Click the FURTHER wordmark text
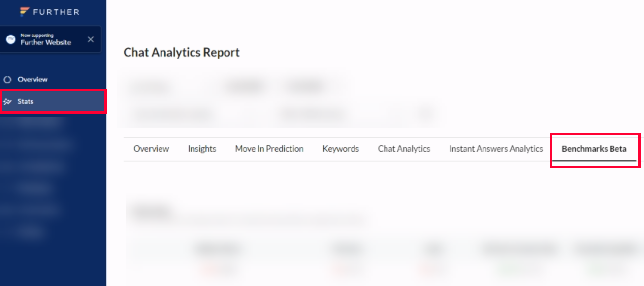The width and height of the screenshot is (644, 286). (x=56, y=12)
